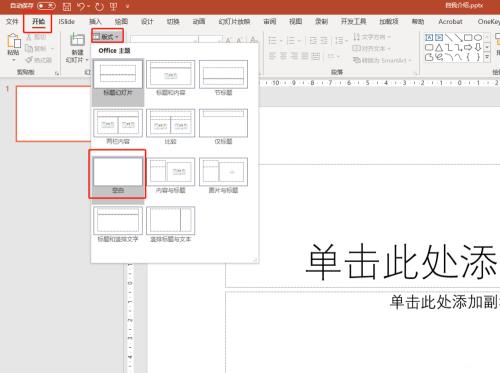Viewport: 500px width, 373px height.
Task: Select the Oval shape
Action: click(x=478, y=37)
